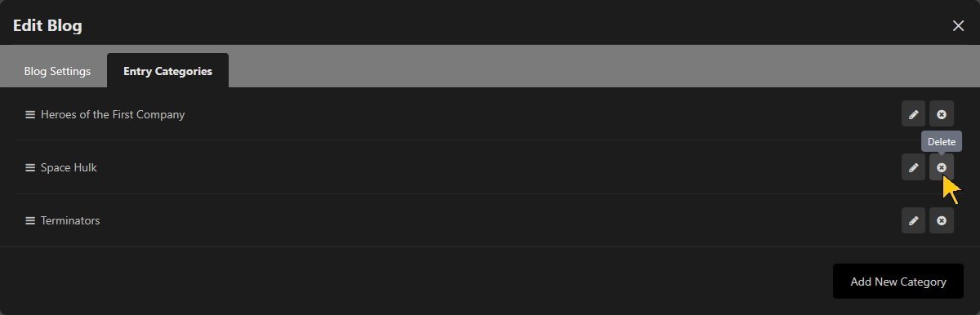Select the reorder handle beside Terminators
The width and height of the screenshot is (980, 315).
(x=30, y=220)
